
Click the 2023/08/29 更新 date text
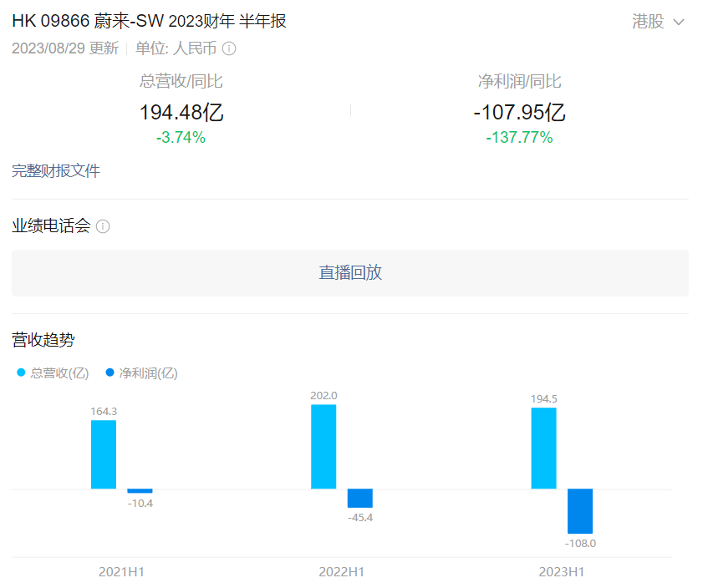[65, 48]
